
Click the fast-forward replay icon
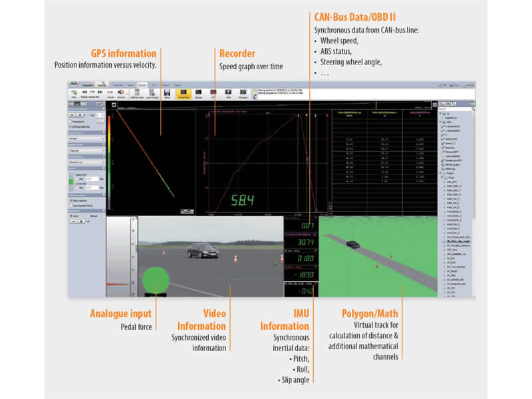point(100,92)
